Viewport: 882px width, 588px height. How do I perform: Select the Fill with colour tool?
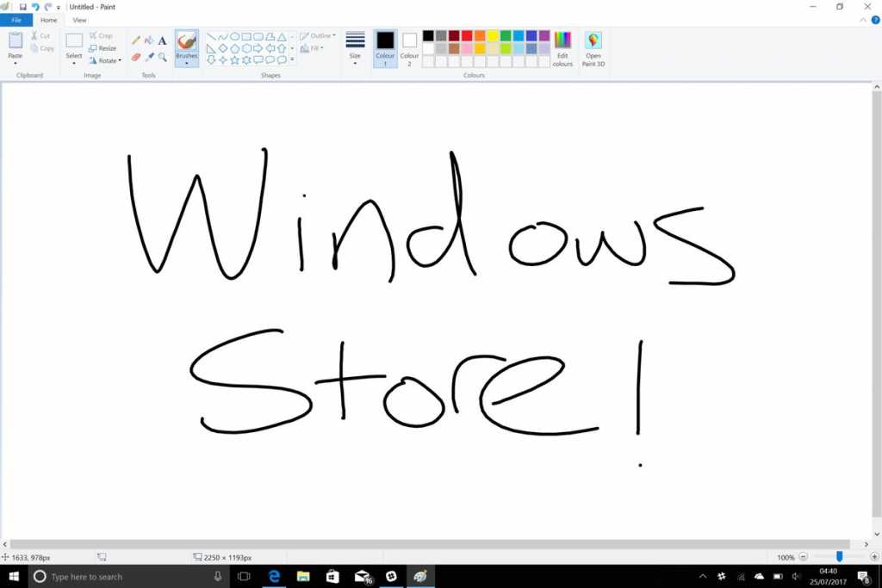point(148,39)
